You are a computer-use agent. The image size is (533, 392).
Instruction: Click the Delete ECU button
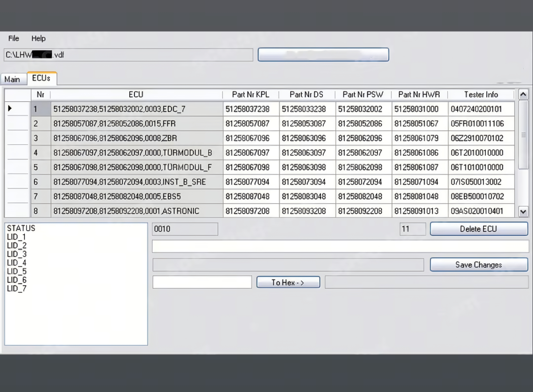coord(479,229)
